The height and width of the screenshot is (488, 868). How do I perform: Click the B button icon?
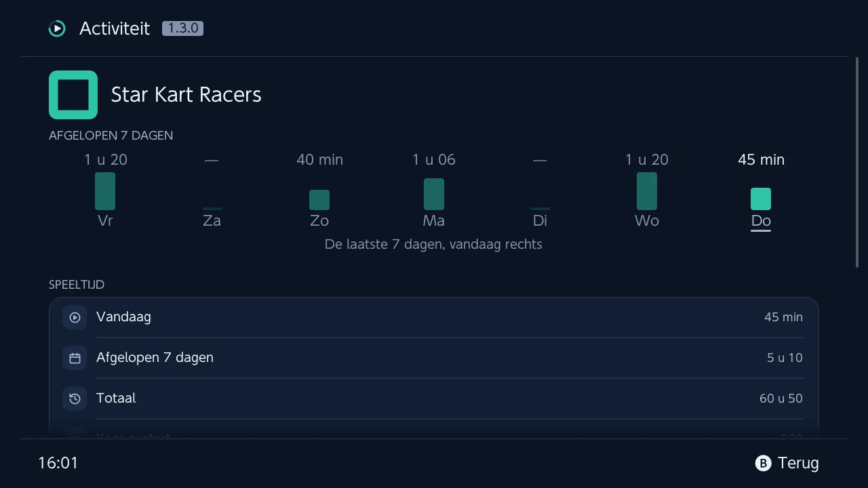point(764,464)
